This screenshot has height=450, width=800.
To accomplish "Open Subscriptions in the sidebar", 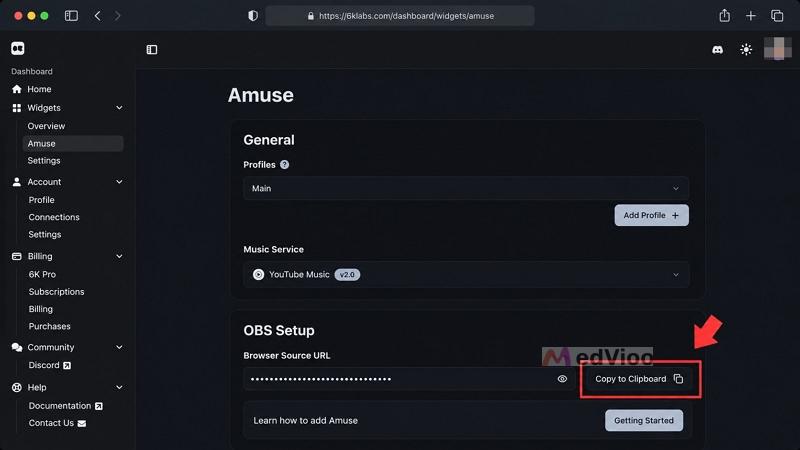I will coord(57,292).
